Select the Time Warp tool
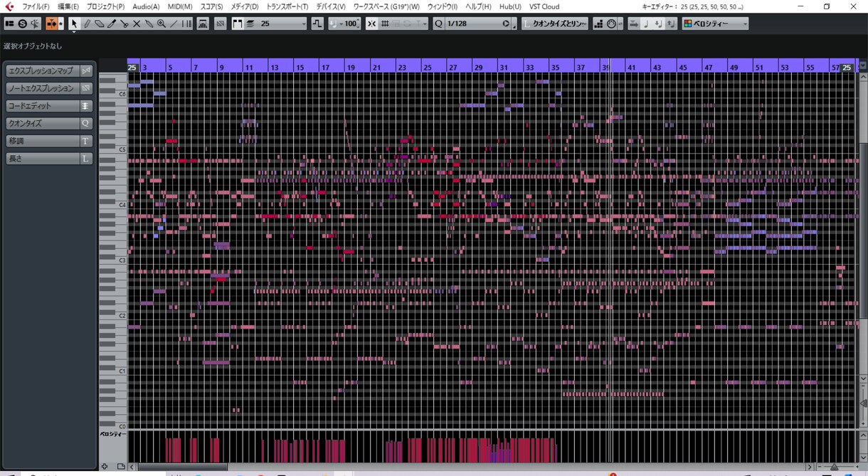The width and height of the screenshot is (868, 476). point(186,23)
